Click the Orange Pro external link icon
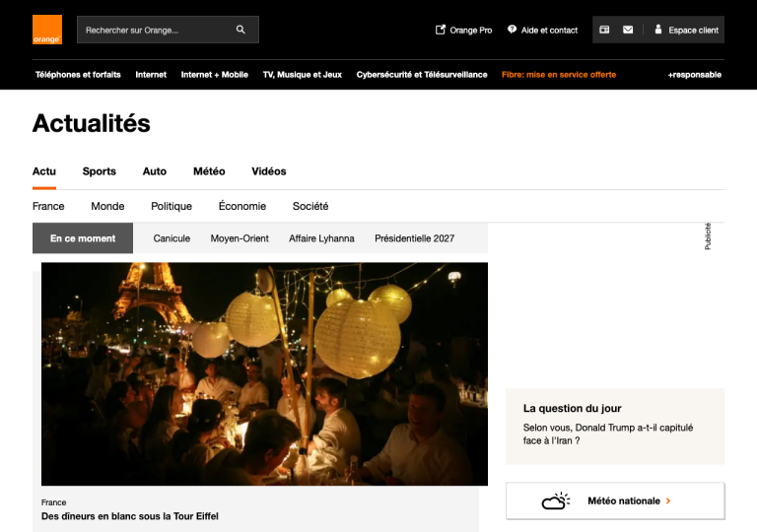This screenshot has width=757, height=532. pyautogui.click(x=441, y=30)
